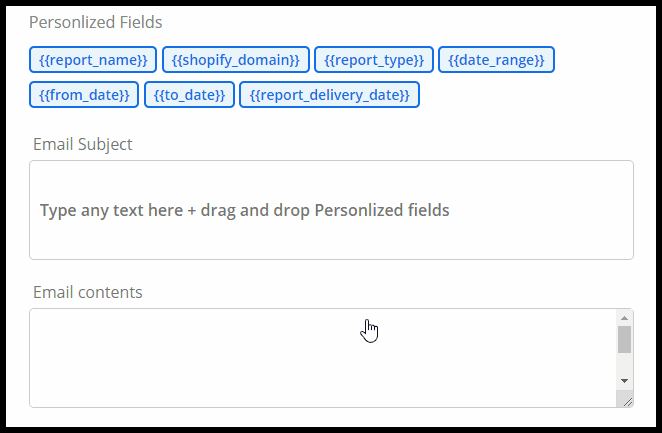662x433 pixels.
Task: Click the "Type any text here" placeholder text
Action: click(110, 210)
